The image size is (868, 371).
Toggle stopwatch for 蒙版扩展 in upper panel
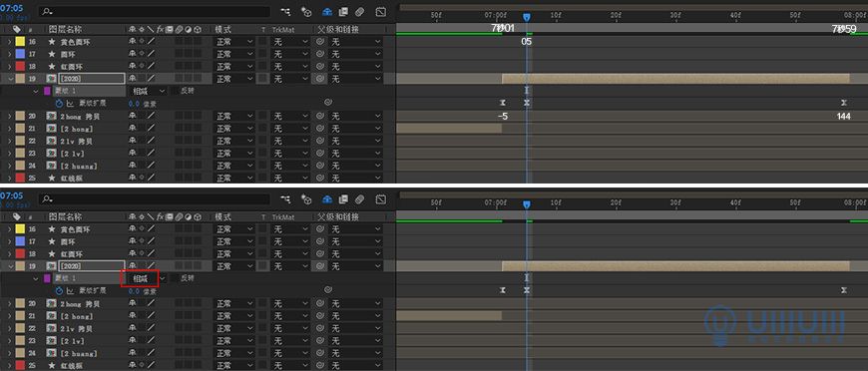(59, 104)
